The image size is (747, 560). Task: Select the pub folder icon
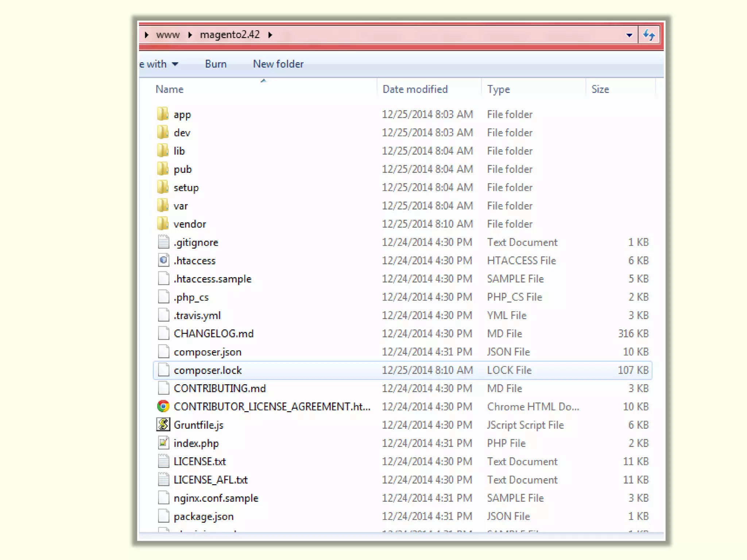163,169
